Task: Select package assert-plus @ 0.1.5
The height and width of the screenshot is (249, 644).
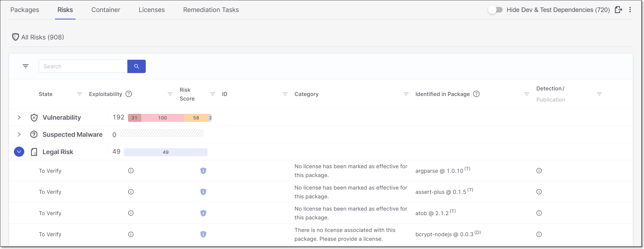Action: (x=444, y=191)
